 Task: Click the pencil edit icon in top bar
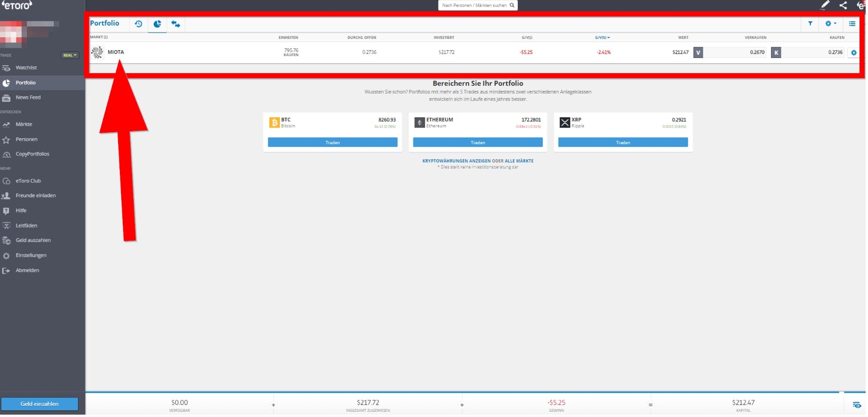(825, 5)
